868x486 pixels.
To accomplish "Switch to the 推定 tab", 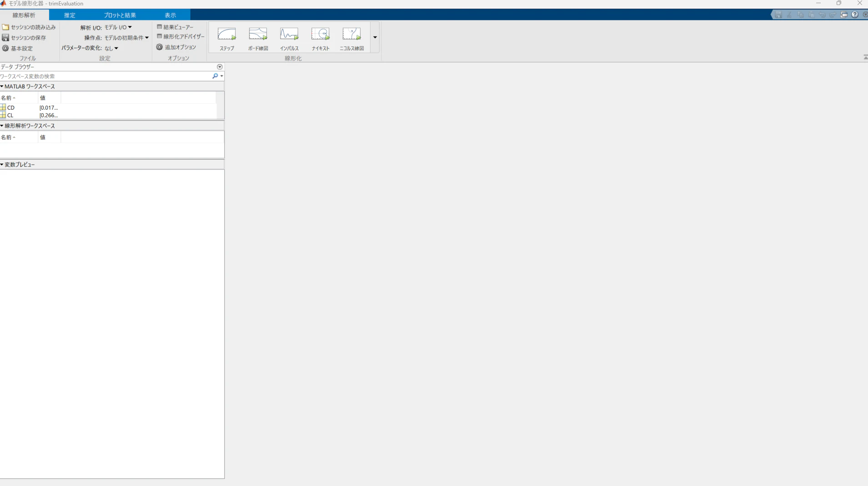I will 70,15.
